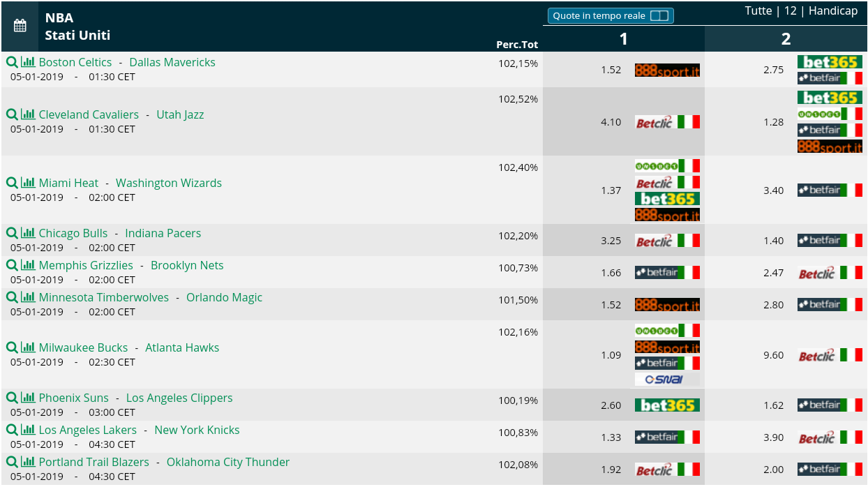Image resolution: width=868 pixels, height=487 pixels.
Task: Click the magnifier icon for Chicago Bulls match
Action: (12, 232)
